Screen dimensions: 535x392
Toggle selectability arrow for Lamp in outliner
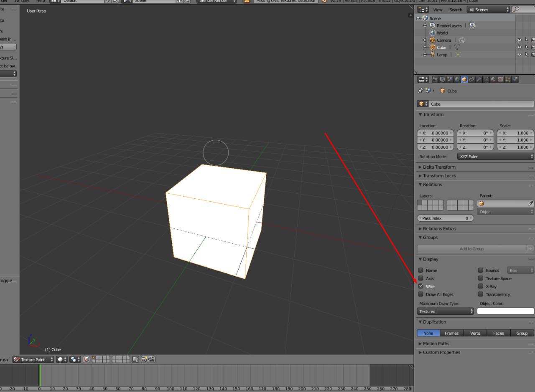[527, 54]
